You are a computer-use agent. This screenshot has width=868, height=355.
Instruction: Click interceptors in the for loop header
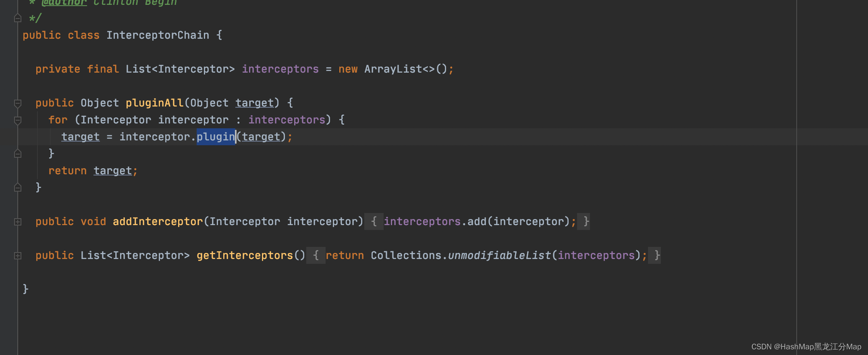(287, 120)
